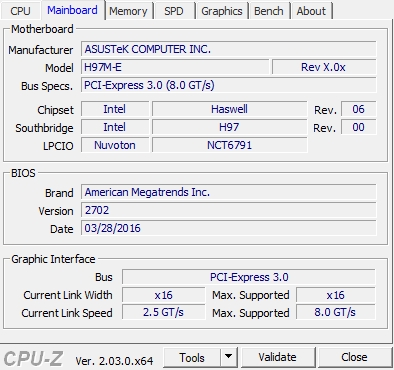Select the Haswell chipset value
This screenshot has height=370, width=394.
(x=229, y=109)
